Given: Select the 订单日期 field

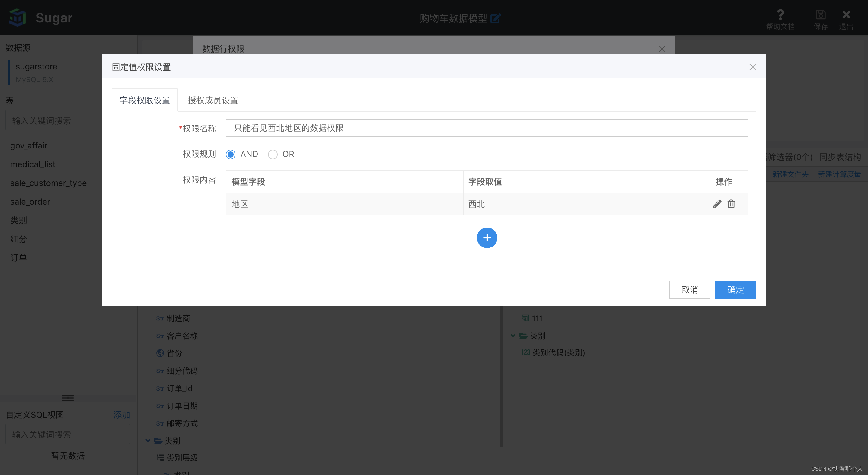Looking at the screenshot, I should [x=182, y=406].
